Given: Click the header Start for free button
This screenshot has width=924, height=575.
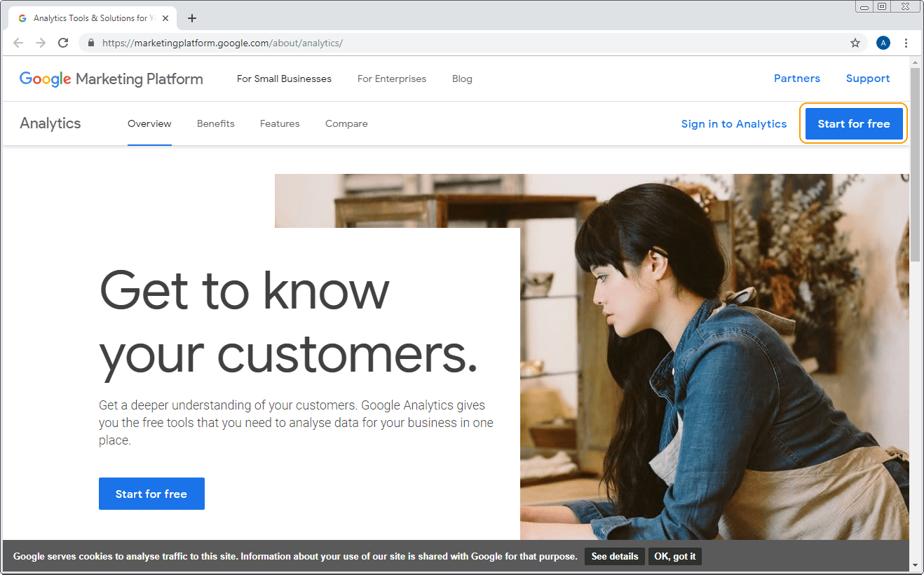Looking at the screenshot, I should click(854, 123).
